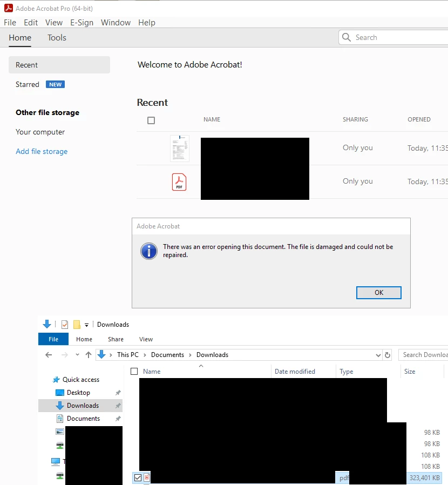The width and height of the screenshot is (448, 485).
Task: Click the This PC breadcrumb in address bar
Action: click(x=128, y=355)
